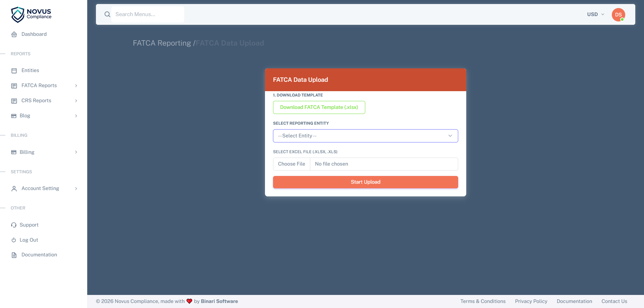Expand the Account Setting submenu chevron
This screenshot has height=308, width=644.
tap(76, 189)
